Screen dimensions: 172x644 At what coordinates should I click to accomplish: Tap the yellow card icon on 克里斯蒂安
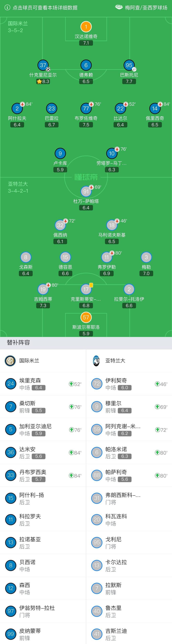click(91, 285)
